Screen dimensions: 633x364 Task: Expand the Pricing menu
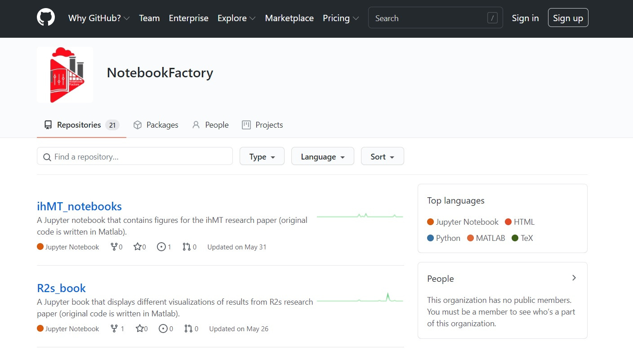click(341, 18)
